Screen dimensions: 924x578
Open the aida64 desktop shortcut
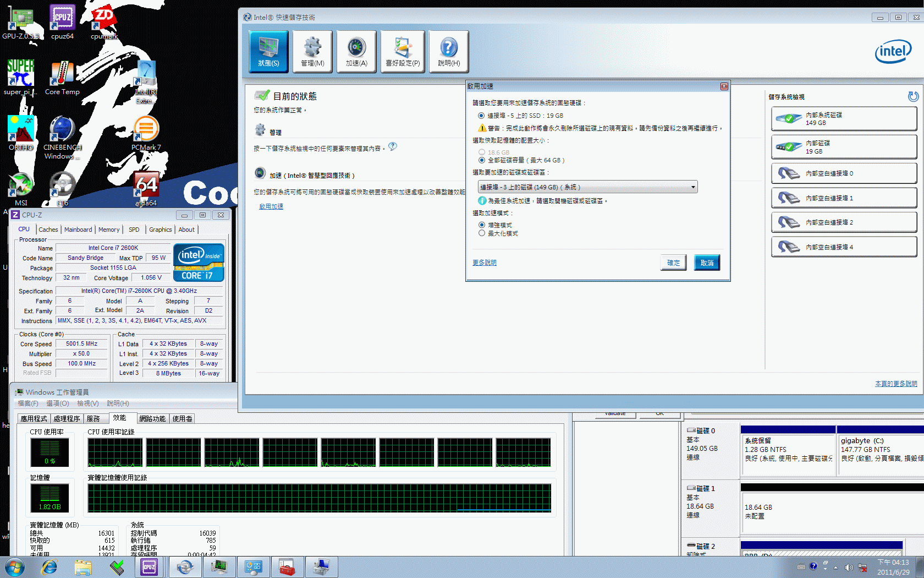click(146, 189)
